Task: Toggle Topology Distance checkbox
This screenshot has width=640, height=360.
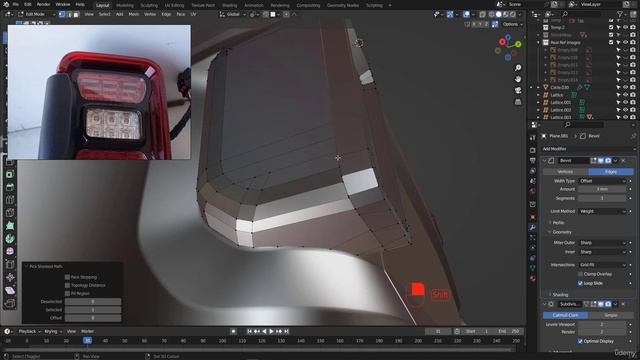Action: (x=67, y=285)
